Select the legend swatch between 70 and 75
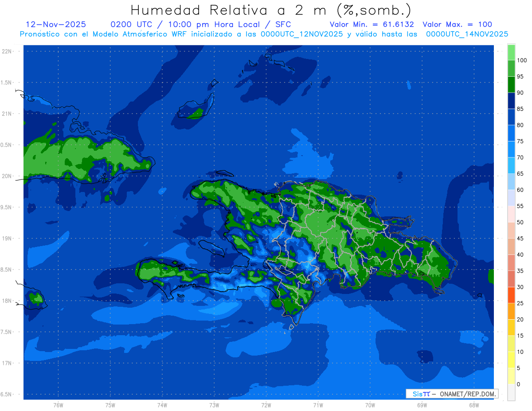Image resolution: width=532 pixels, height=411 pixels. 511,149
